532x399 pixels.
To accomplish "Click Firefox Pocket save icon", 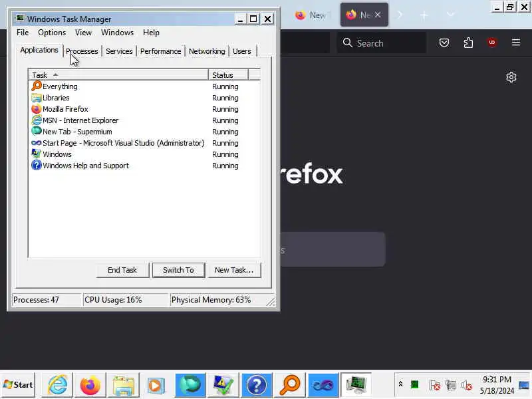I will coord(444,43).
